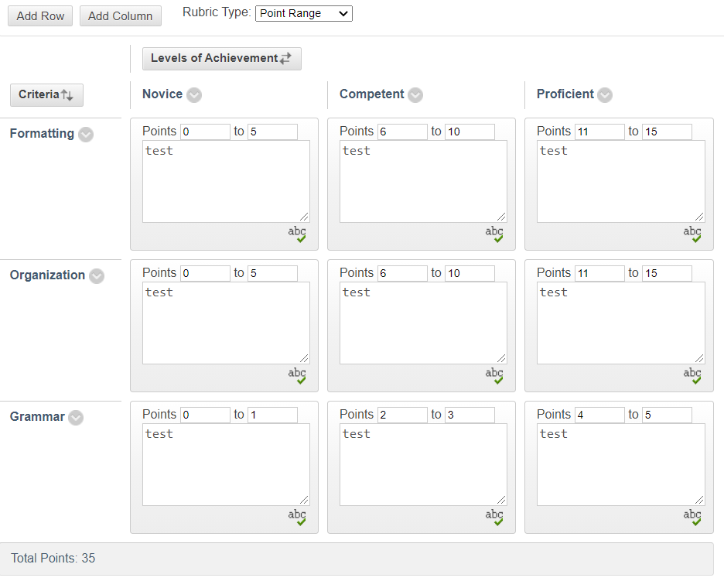The height and width of the screenshot is (588, 724).
Task: Click the Formatting Proficient description text box
Action: click(x=619, y=181)
